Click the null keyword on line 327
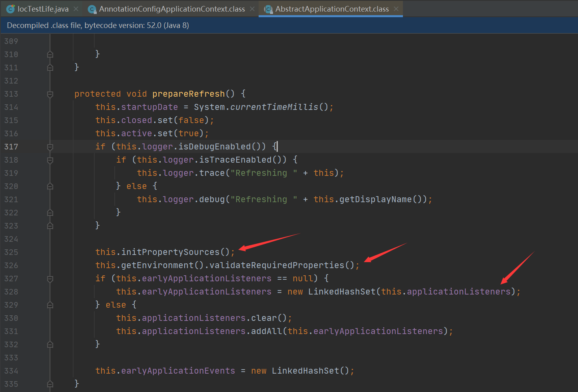Viewport: 578px width, 392px height. pos(303,279)
